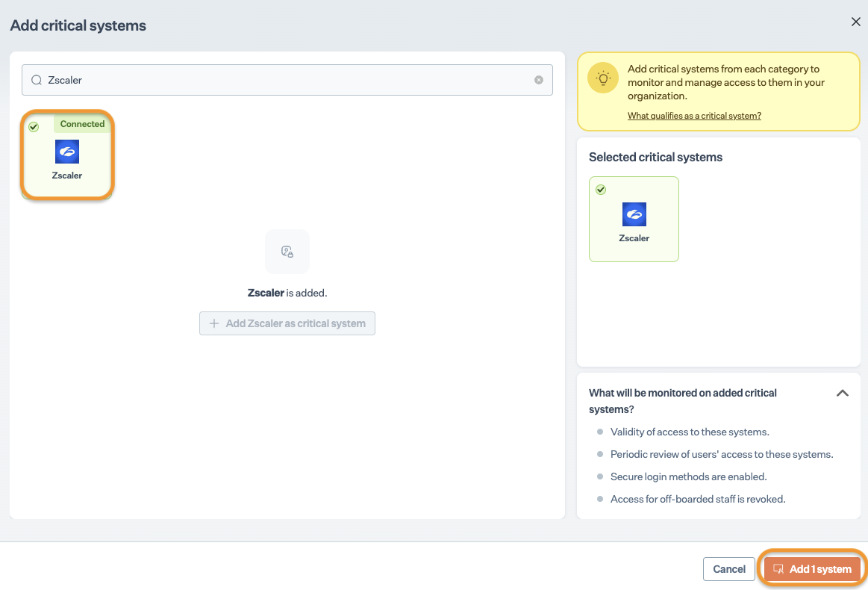Click 'Access for off-boarded staff is revoked.' item
Image resolution: width=868 pixels, height=590 pixels.
(x=698, y=499)
